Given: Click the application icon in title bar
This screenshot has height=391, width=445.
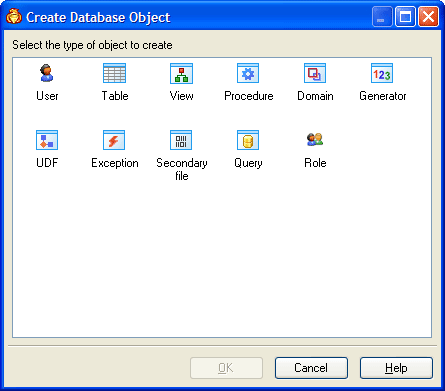Looking at the screenshot, I should click(14, 17).
